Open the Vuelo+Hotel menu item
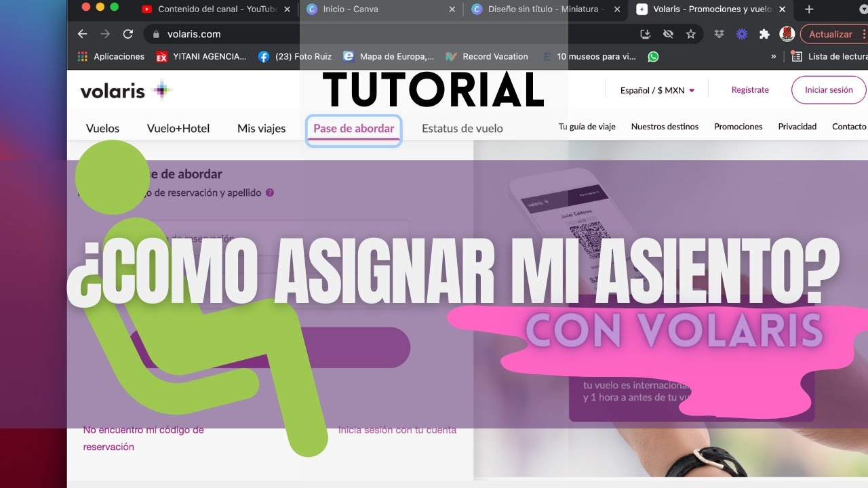Image resolution: width=868 pixels, height=488 pixels. pos(178,128)
